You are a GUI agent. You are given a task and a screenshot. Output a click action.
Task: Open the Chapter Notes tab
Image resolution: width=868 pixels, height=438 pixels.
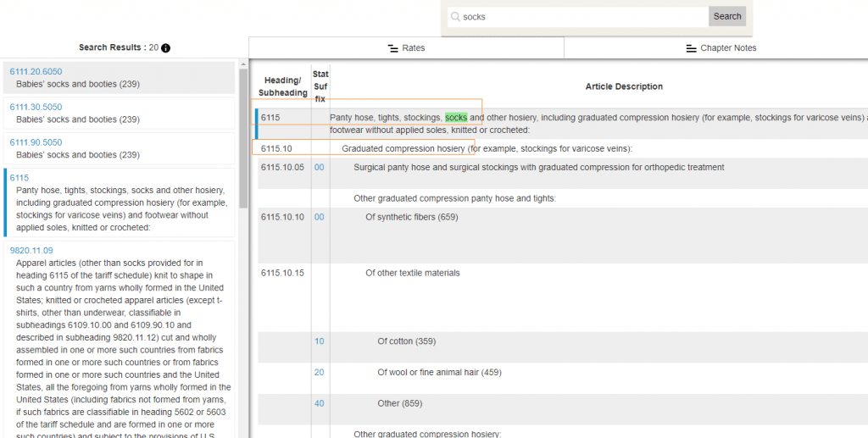tap(721, 48)
